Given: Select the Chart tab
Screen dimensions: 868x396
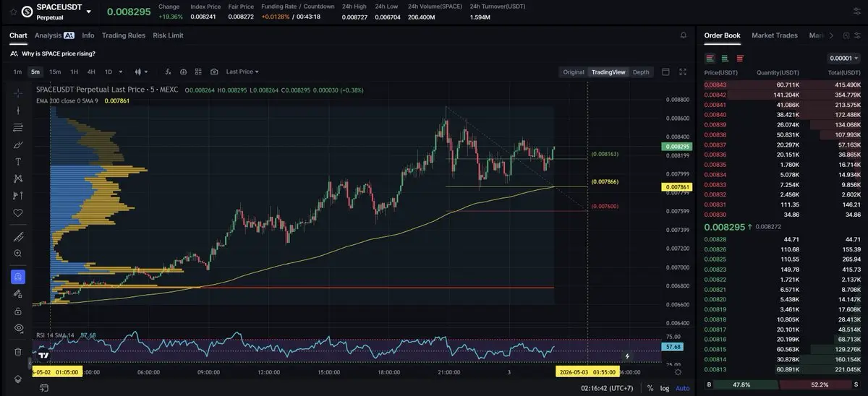Looking at the screenshot, I should pyautogui.click(x=18, y=35).
